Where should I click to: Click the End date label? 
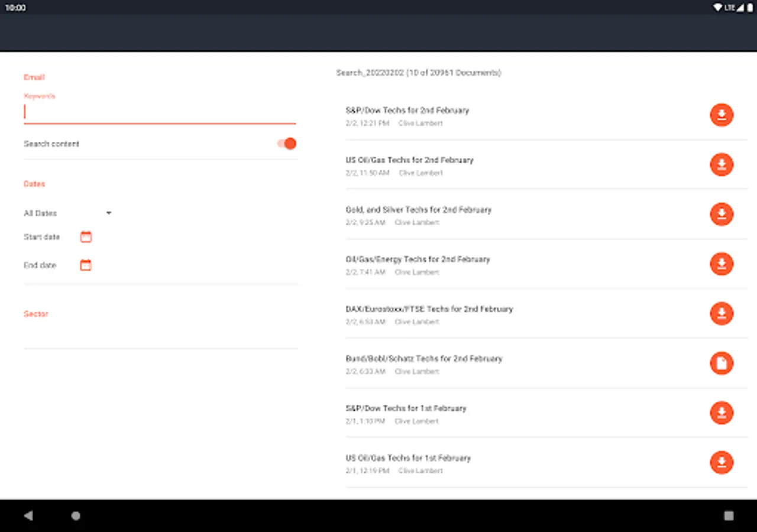40,265
